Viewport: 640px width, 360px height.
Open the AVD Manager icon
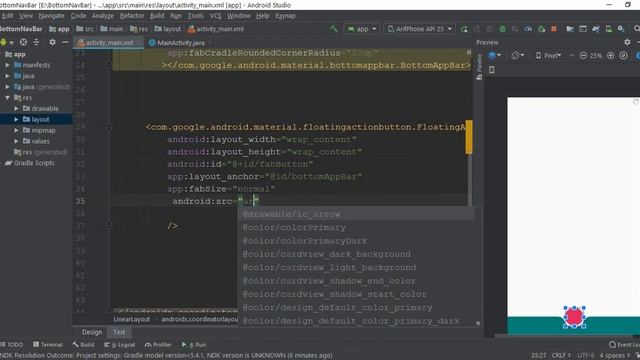609,29
